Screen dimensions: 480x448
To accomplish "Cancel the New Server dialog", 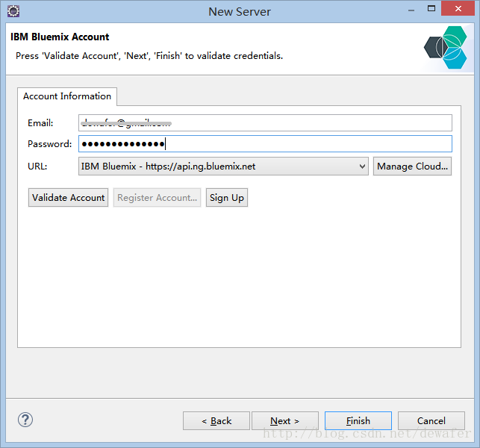I will [x=431, y=420].
